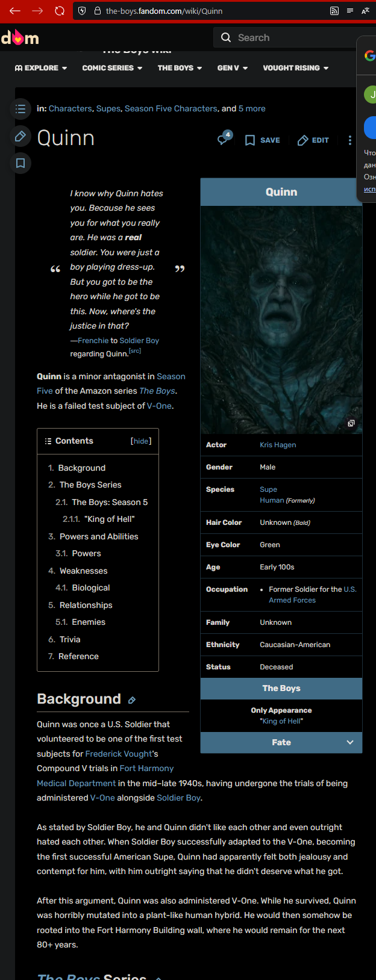The image size is (376, 980).
Task: Jump to Relationships in contents
Action: click(x=86, y=605)
